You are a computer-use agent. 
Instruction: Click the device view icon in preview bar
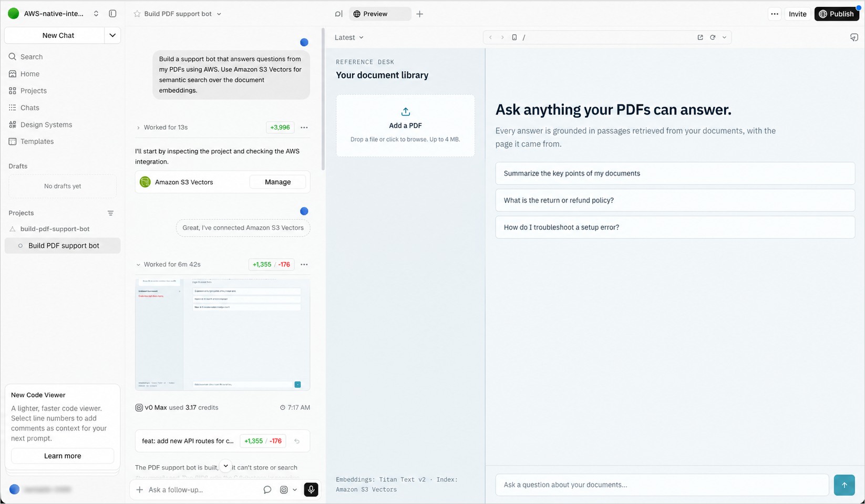coord(514,37)
